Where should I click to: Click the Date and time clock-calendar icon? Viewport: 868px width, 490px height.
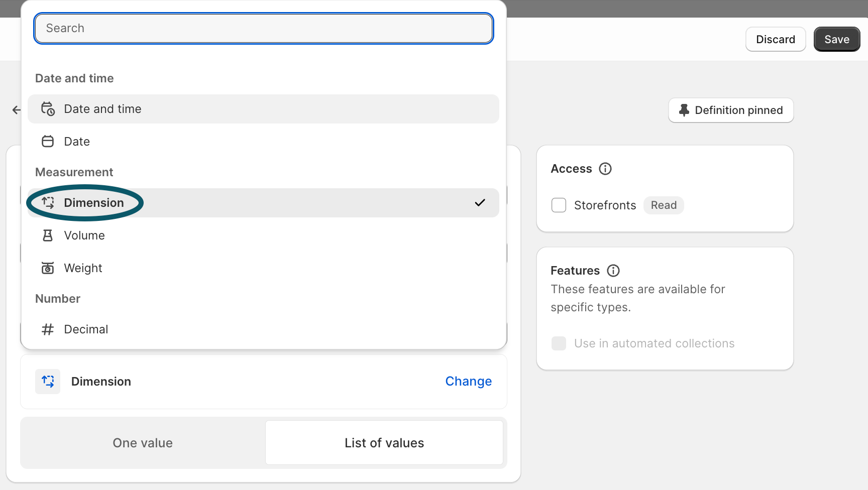click(x=48, y=109)
